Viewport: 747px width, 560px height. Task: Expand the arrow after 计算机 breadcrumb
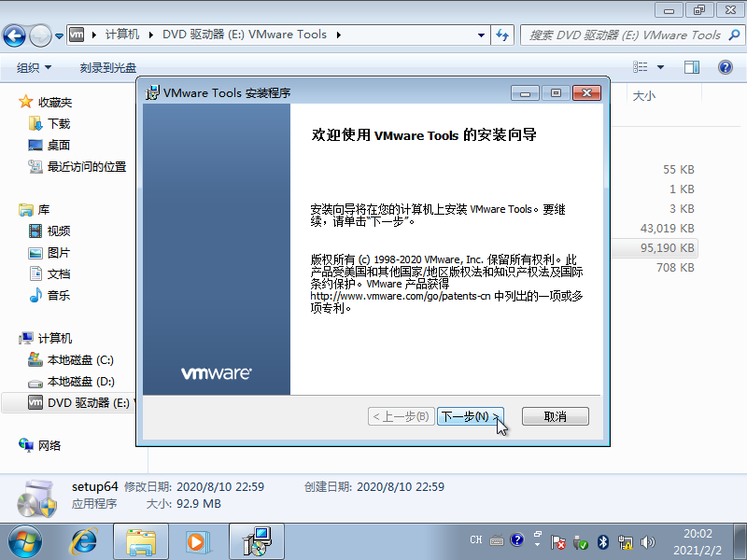coord(150,35)
